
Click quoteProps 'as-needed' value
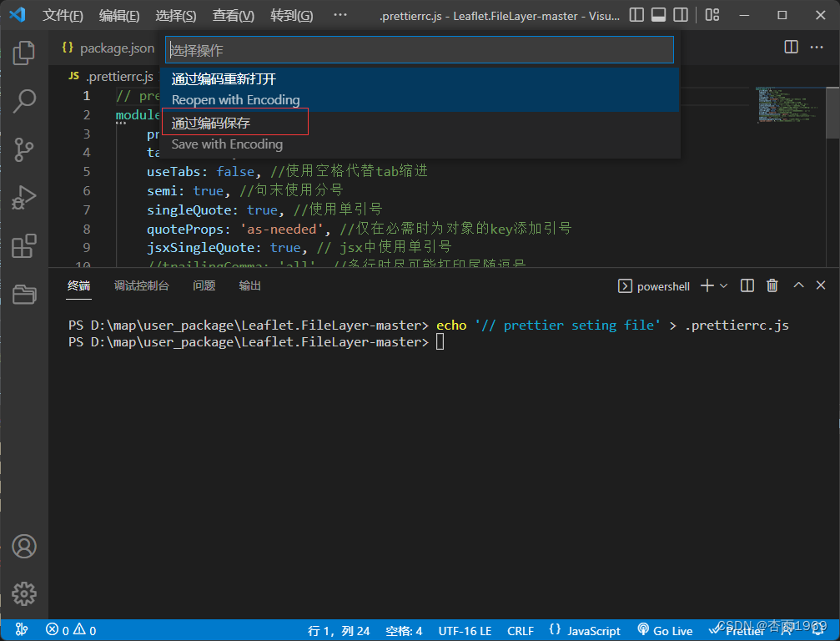coord(282,230)
